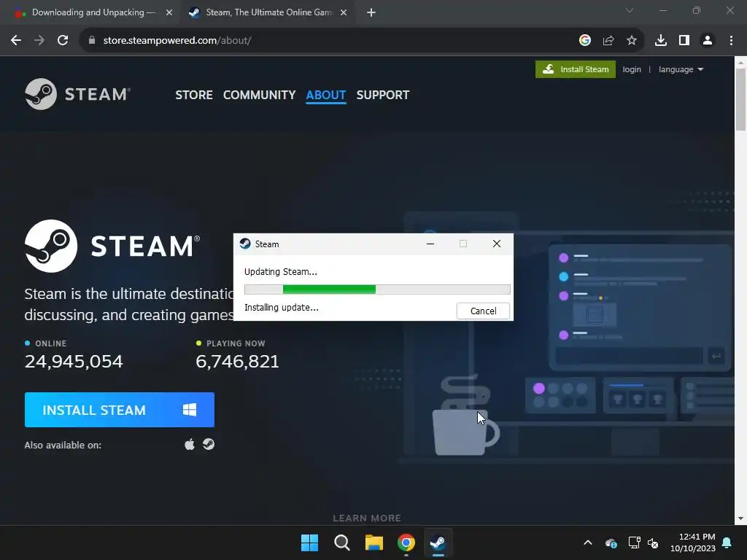
Task: Open the Chrome tab search chevron
Action: 630,10
